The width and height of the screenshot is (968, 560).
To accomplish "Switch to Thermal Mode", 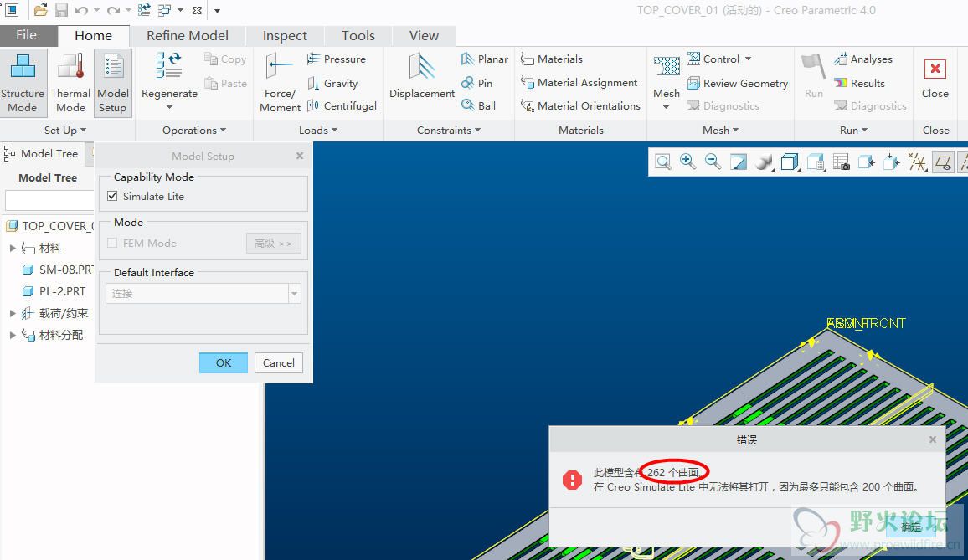I will (x=70, y=84).
